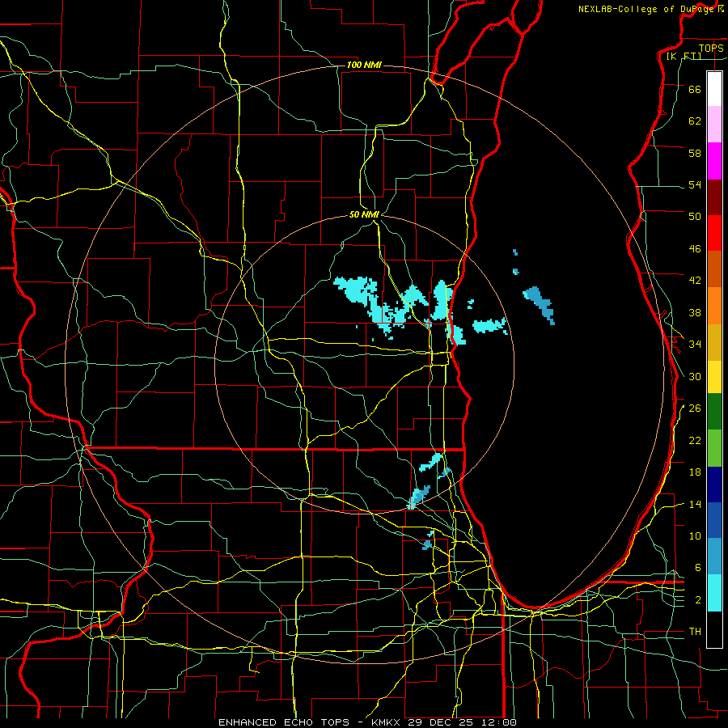The image size is (728, 728).
Task: Click the TH threshold label
Action: (695, 632)
